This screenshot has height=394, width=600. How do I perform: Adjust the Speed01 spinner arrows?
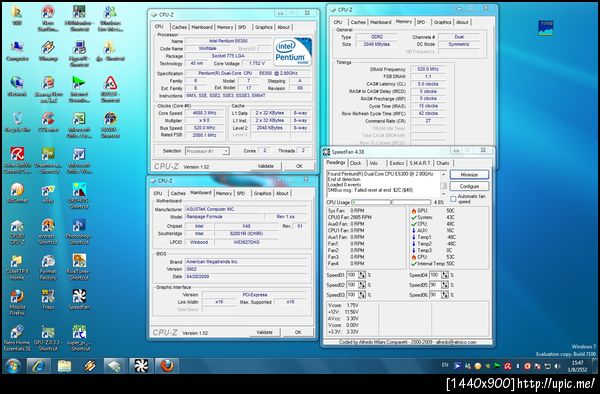(362, 275)
